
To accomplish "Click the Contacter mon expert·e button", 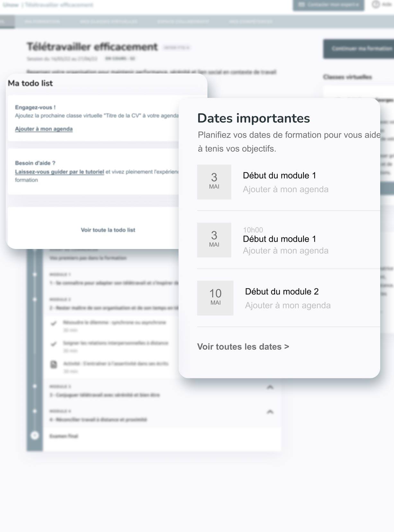I will tap(328, 5).
